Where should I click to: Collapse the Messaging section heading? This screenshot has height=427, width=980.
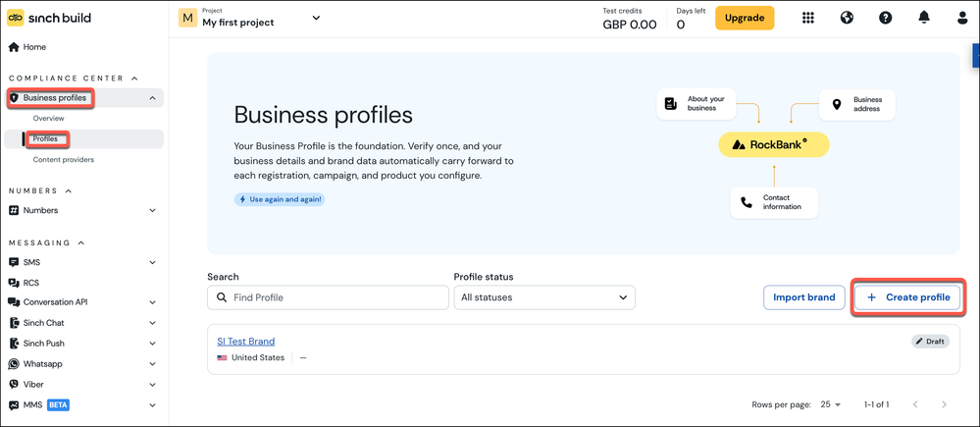point(47,242)
